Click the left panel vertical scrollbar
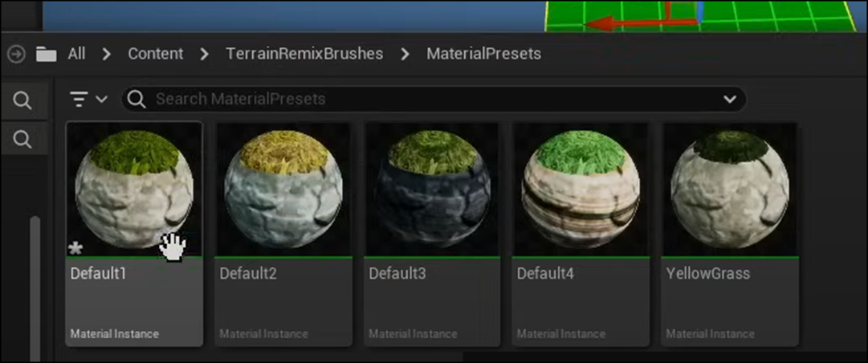 35,288
